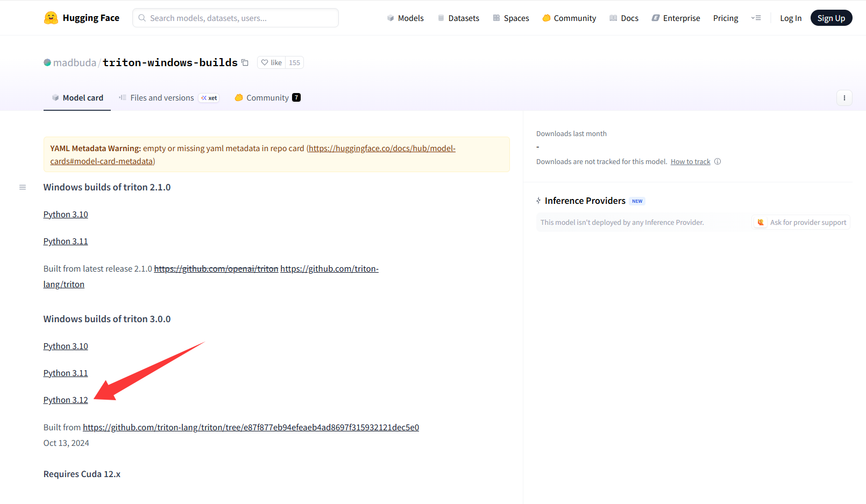Screen dimensions: 866x504
Task: Open the Python 3.12 build link
Action: coord(65,400)
